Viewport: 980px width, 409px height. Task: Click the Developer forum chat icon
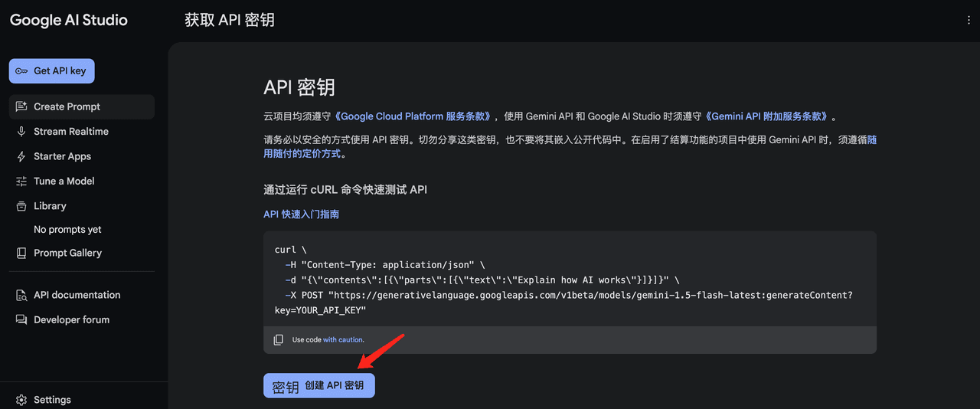tap(21, 319)
